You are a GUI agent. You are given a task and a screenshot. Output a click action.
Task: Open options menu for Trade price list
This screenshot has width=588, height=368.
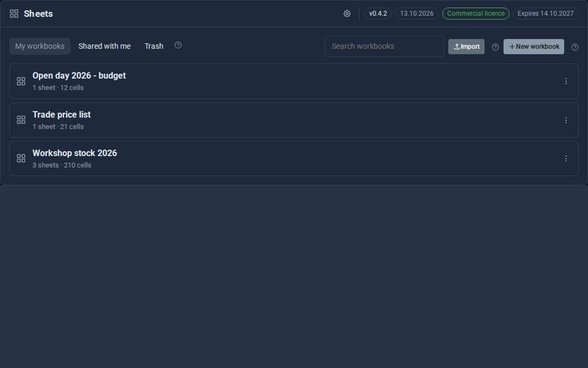pos(566,120)
